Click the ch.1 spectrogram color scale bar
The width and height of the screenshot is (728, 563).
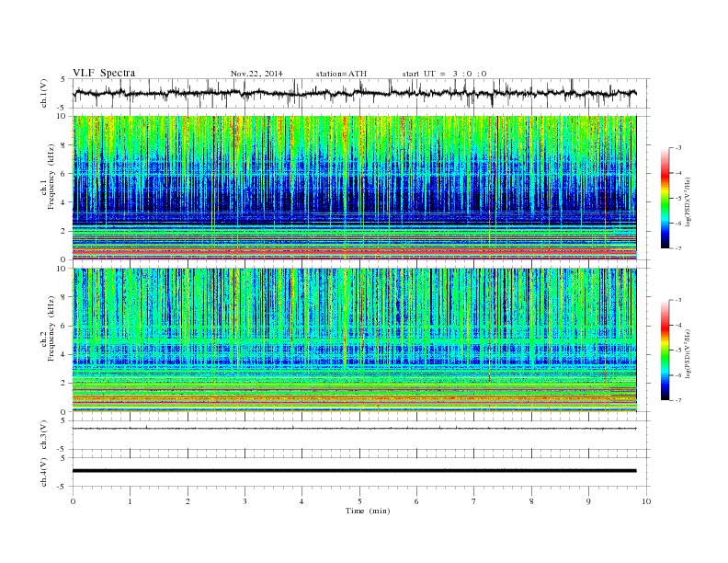pos(665,198)
